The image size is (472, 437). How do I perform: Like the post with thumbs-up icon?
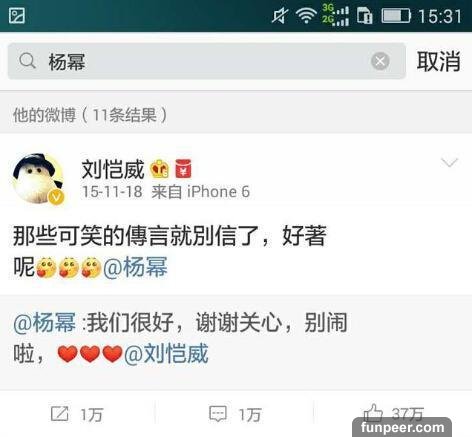tap(373, 413)
